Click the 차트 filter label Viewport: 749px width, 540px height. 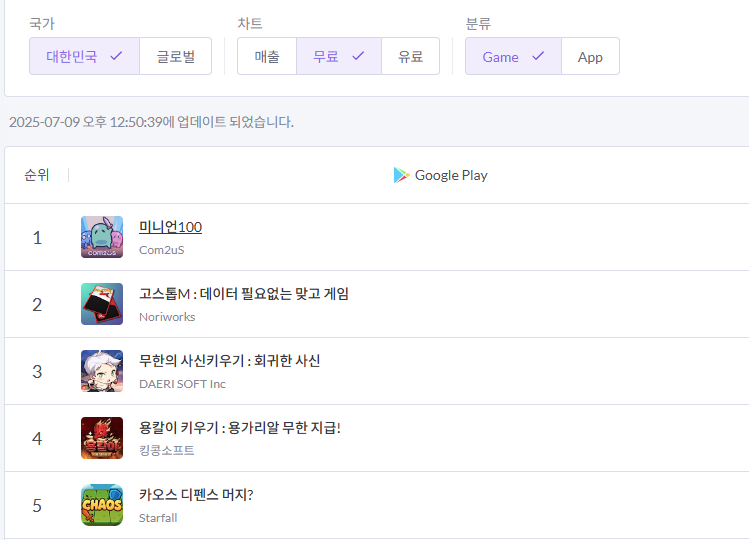[250, 23]
